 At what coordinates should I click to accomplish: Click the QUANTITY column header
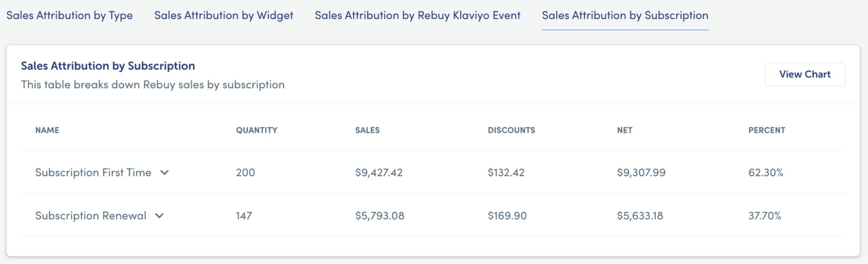click(x=257, y=130)
